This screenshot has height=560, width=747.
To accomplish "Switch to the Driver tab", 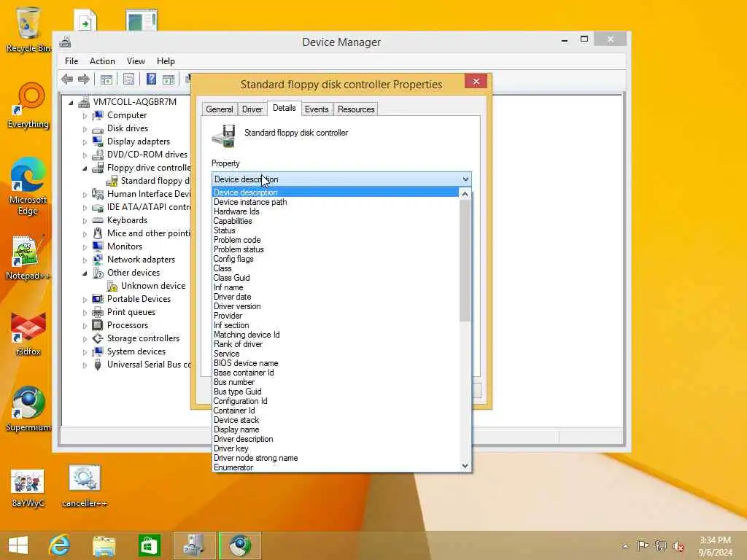I will [252, 109].
